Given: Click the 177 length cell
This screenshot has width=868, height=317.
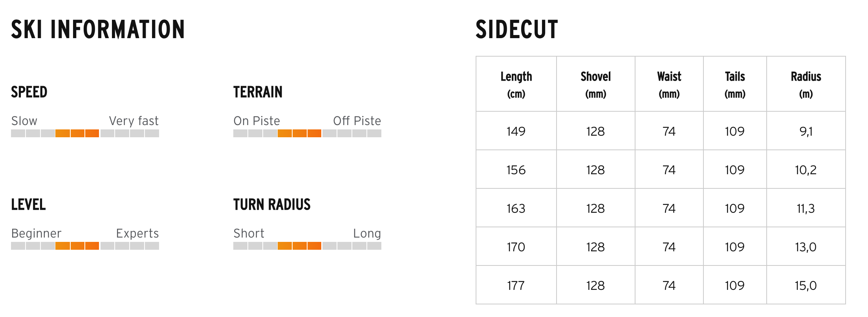Looking at the screenshot, I should point(516,286).
